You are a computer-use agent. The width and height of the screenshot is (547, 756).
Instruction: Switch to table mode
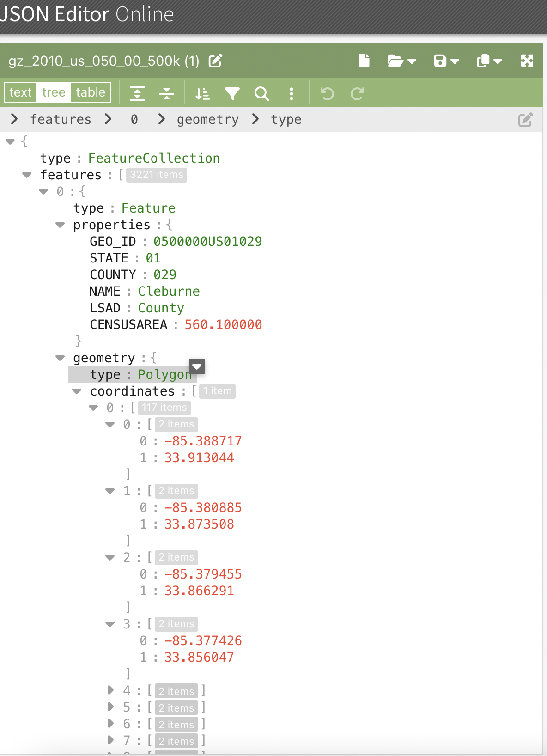click(x=91, y=92)
